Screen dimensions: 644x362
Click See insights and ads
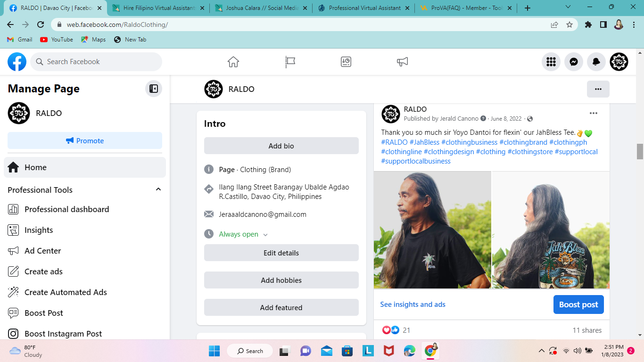pos(413,304)
